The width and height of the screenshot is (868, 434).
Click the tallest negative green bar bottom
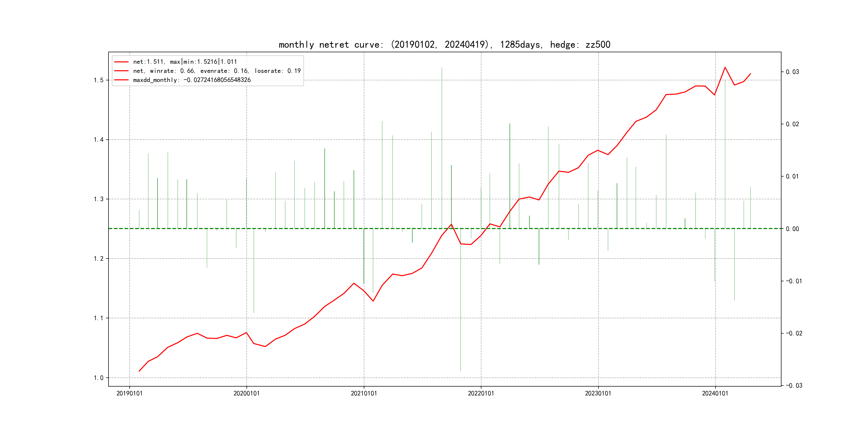click(461, 371)
